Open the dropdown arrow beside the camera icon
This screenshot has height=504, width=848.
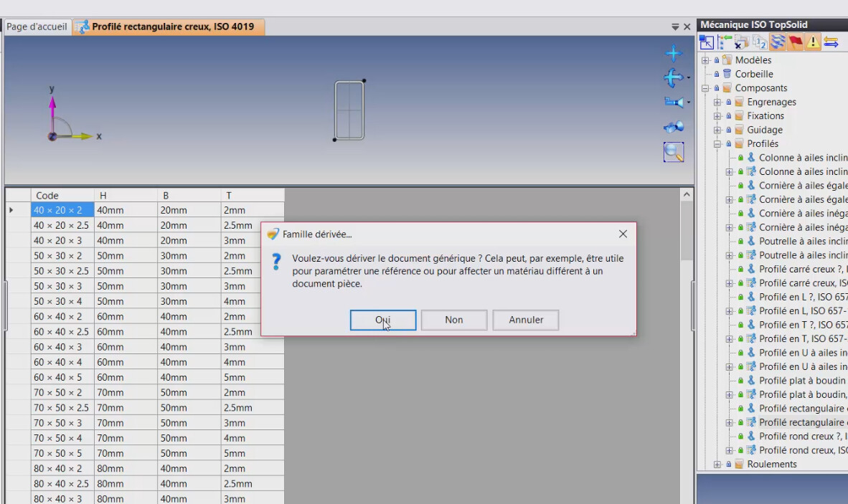689,103
